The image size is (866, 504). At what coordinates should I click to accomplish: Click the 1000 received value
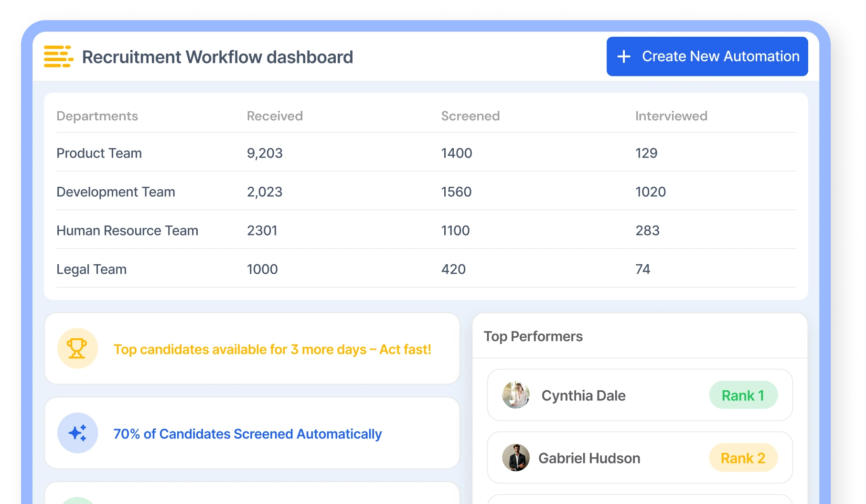pyautogui.click(x=262, y=269)
